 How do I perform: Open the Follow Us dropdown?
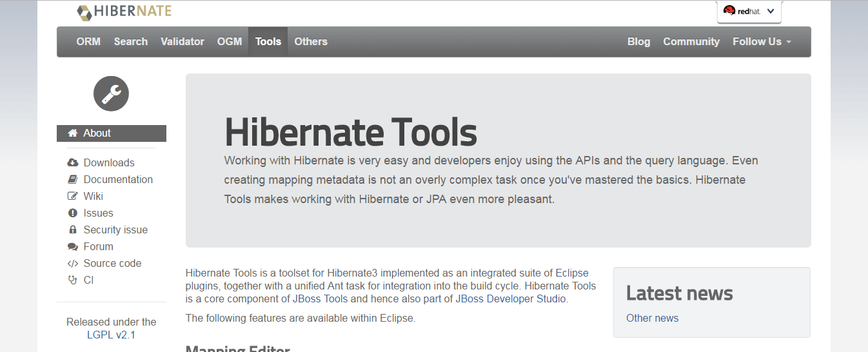point(762,41)
